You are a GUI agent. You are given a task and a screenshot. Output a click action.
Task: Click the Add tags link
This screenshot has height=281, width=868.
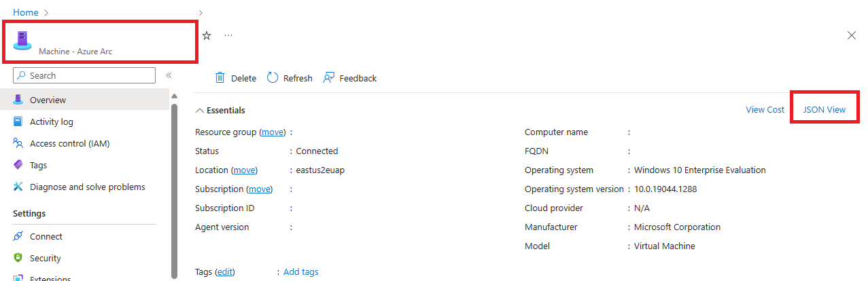coord(300,271)
